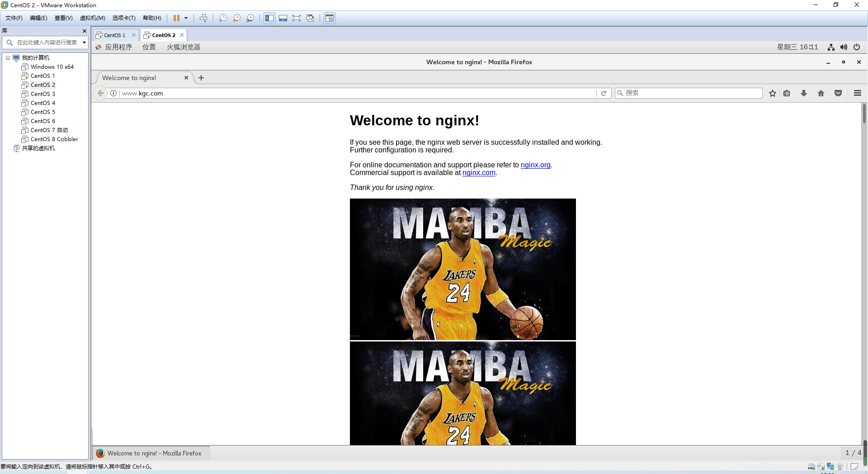Open the 编辑(E) menu
The height and width of the screenshot is (474, 868).
(x=38, y=18)
